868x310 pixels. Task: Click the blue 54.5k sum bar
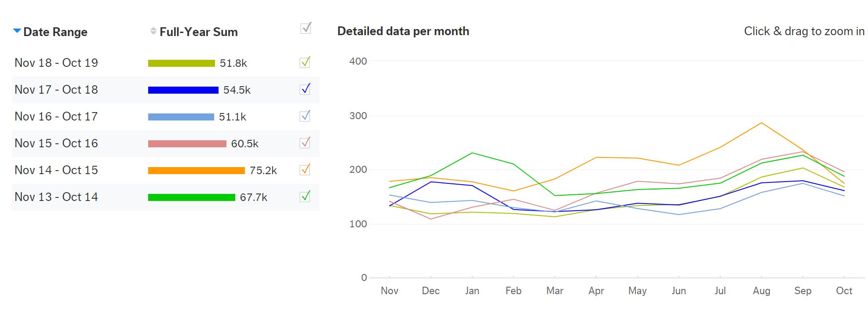183,90
